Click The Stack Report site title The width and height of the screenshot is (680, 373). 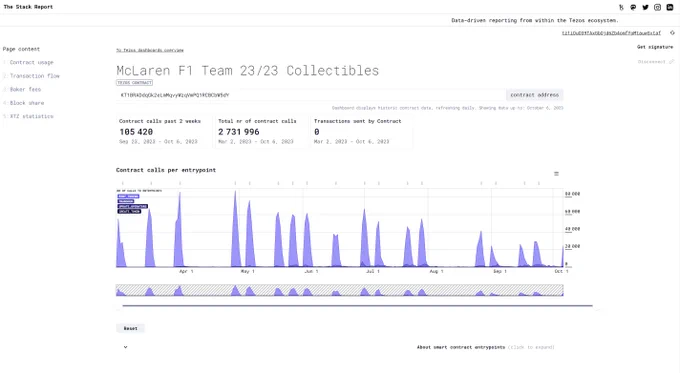(28, 7)
